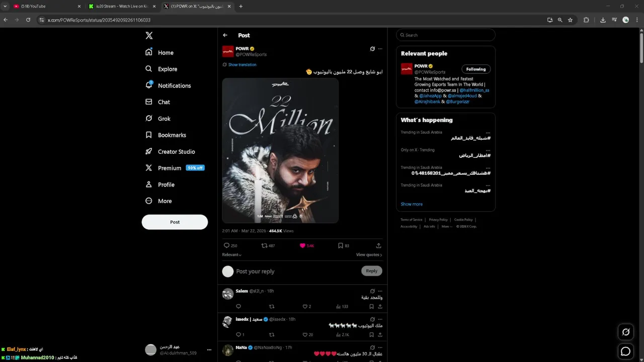Expand footer More menu
Viewport: 644px width, 362px height.
[446, 227]
